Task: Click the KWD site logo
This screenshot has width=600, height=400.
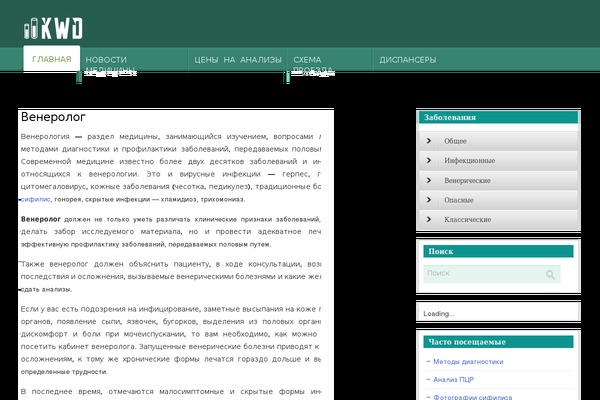Action: (53, 28)
